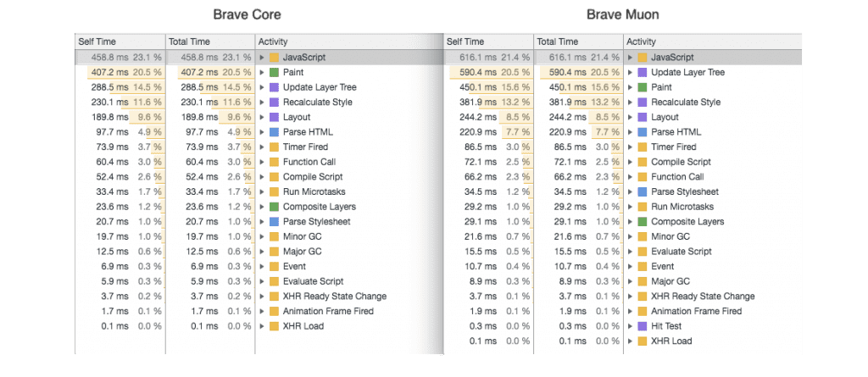The width and height of the screenshot is (868, 377).
Task: Click purple Recalculate Style square in Brave Muon
Action: (643, 103)
